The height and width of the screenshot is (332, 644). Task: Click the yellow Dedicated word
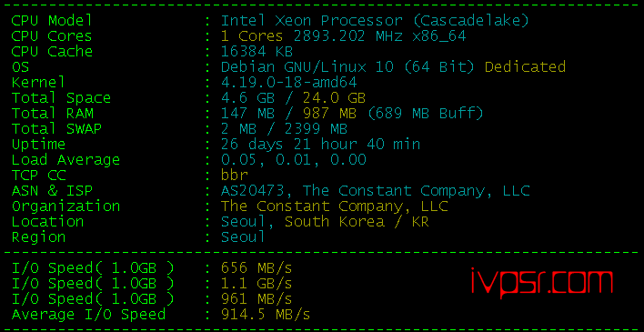coord(526,66)
